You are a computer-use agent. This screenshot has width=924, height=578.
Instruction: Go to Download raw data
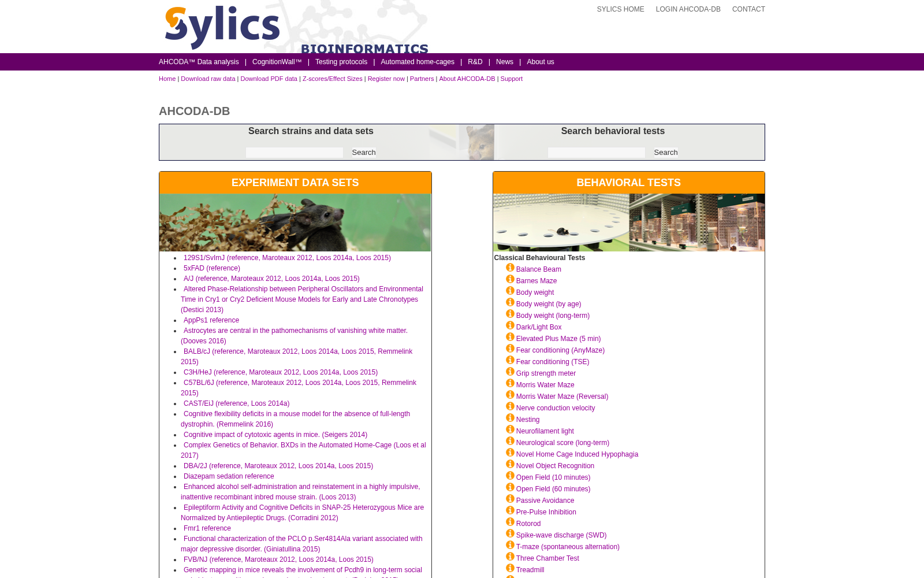pyautogui.click(x=208, y=79)
